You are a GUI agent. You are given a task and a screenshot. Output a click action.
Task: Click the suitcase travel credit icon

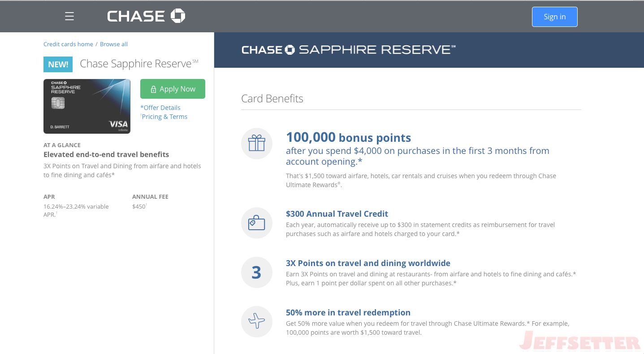pos(257,223)
